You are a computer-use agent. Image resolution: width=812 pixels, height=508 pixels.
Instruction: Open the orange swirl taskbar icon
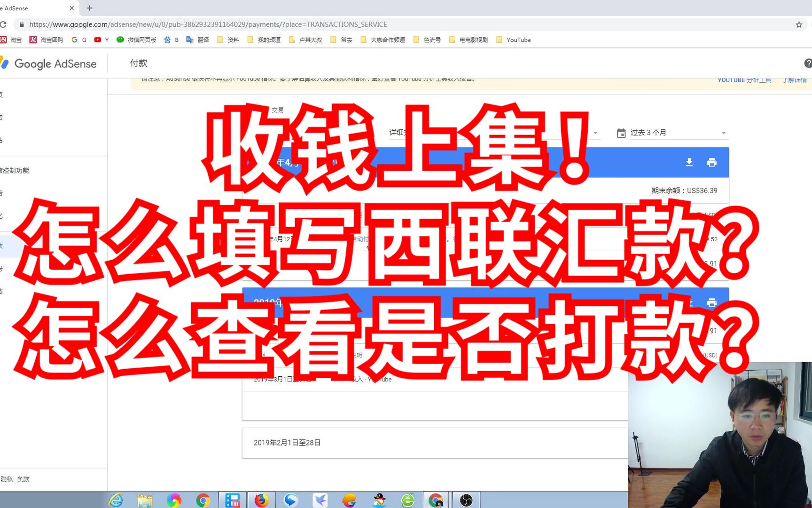[x=349, y=500]
